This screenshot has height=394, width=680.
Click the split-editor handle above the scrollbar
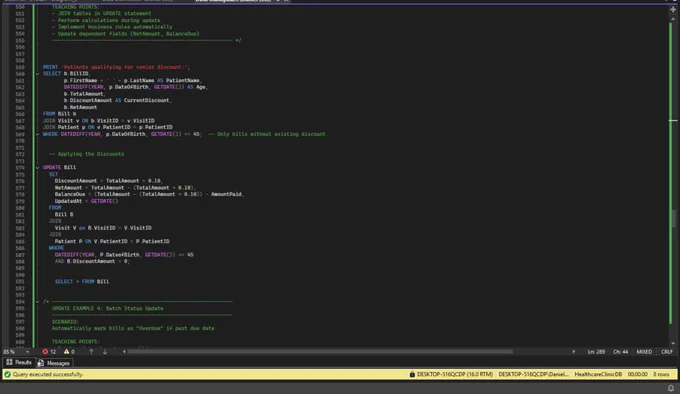673,10
